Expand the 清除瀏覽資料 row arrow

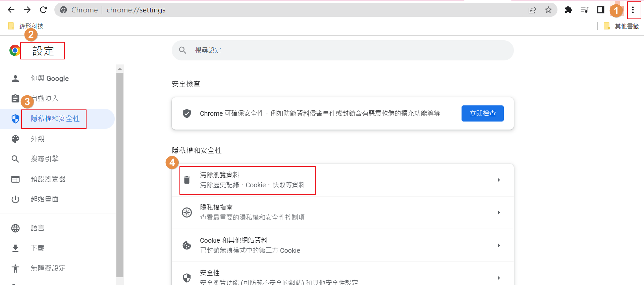(499, 180)
